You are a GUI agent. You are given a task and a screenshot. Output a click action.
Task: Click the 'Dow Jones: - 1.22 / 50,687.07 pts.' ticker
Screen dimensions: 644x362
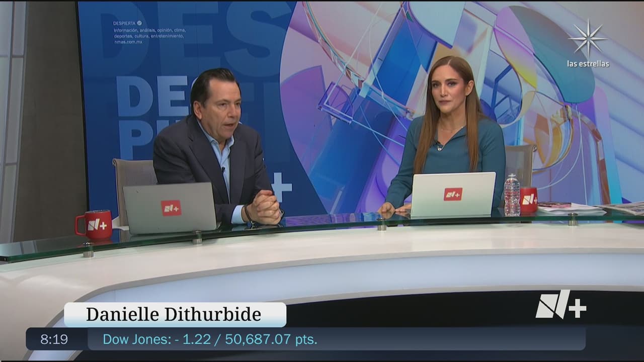tap(210, 339)
